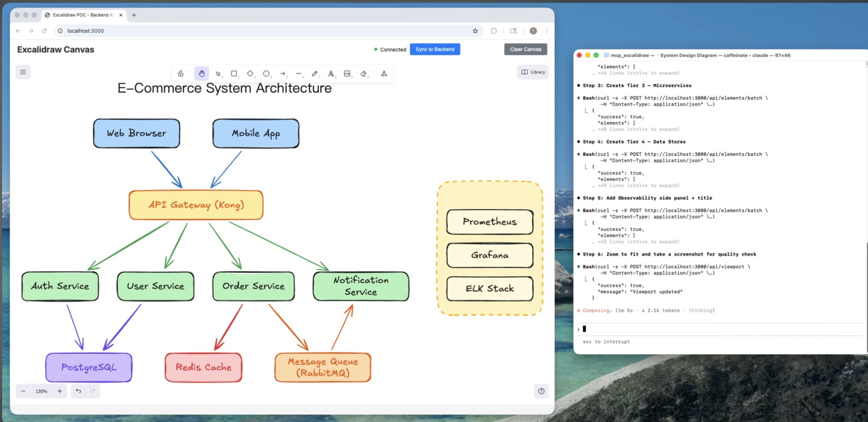The width and height of the screenshot is (868, 422).
Task: Bookmark this page with star icon
Action: (475, 31)
